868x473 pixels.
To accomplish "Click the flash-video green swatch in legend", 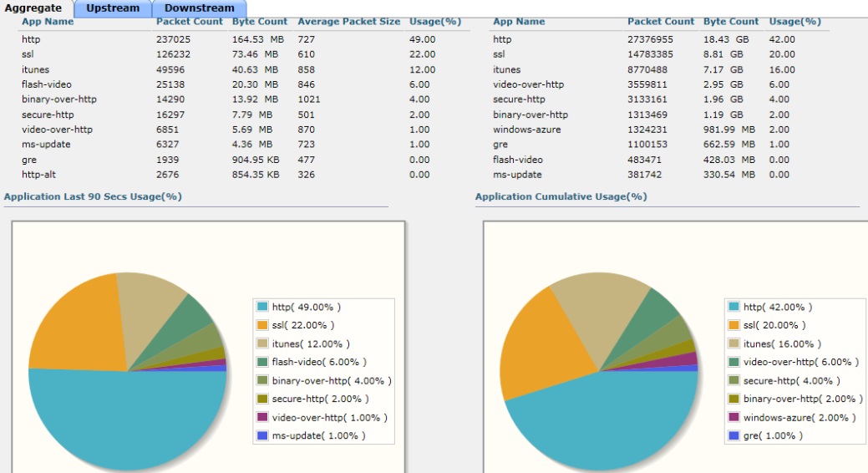I will pos(263,362).
